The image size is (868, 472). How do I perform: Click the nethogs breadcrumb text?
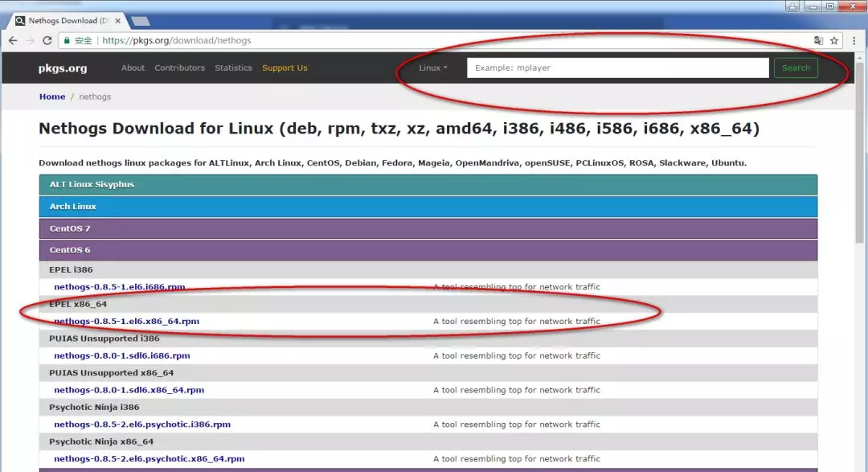coord(95,96)
